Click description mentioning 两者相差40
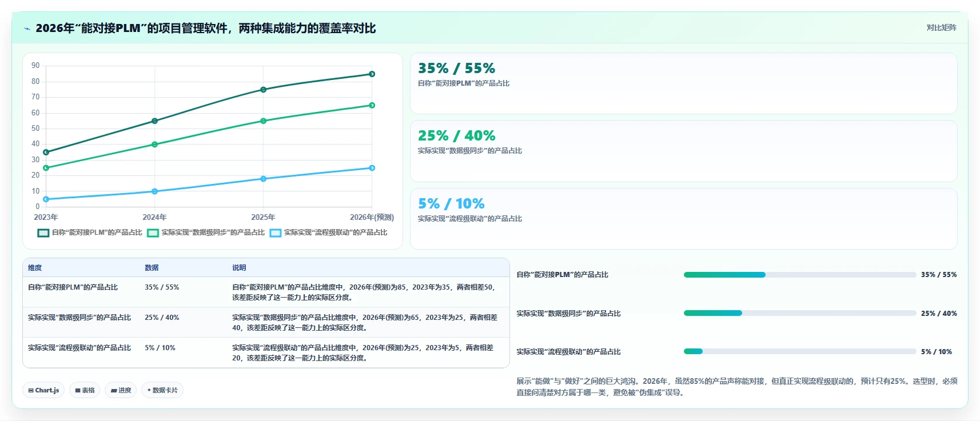Viewport: 980px width, 421px height. point(365,323)
